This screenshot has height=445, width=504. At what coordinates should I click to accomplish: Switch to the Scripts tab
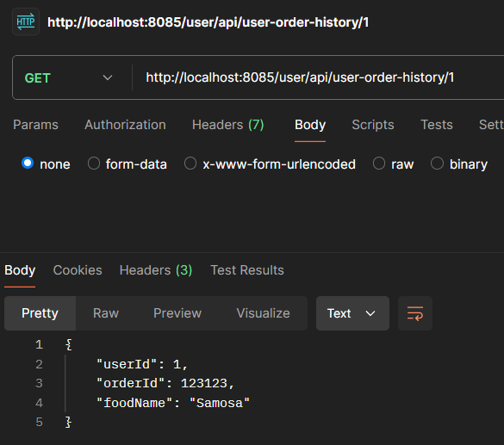pos(373,125)
